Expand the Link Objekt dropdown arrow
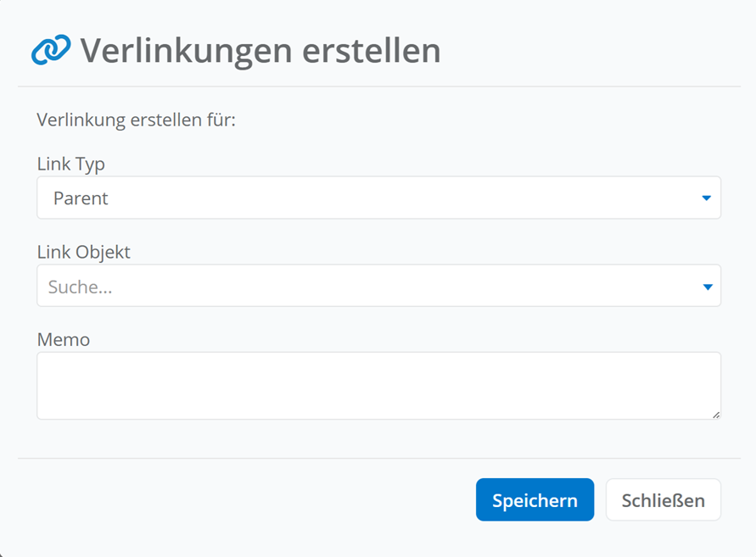Viewport: 756px width, 557px height. point(707,287)
